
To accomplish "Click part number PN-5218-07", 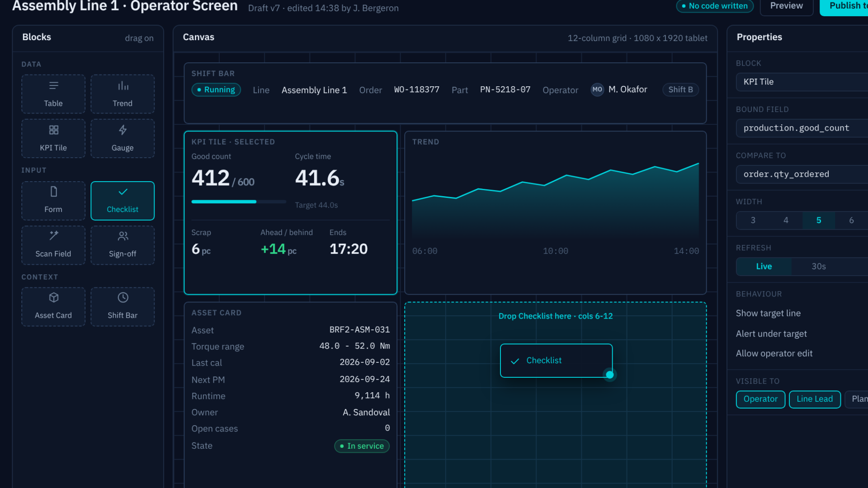I will tap(505, 89).
